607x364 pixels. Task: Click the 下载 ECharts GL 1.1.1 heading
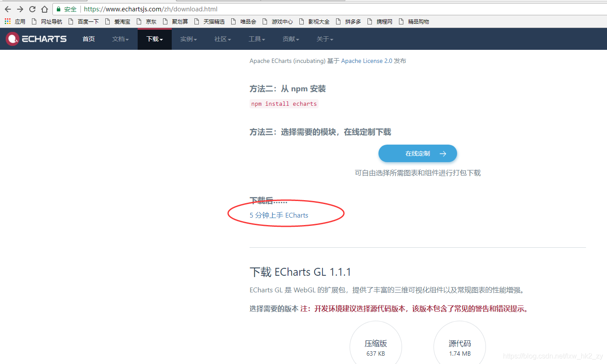point(300,272)
